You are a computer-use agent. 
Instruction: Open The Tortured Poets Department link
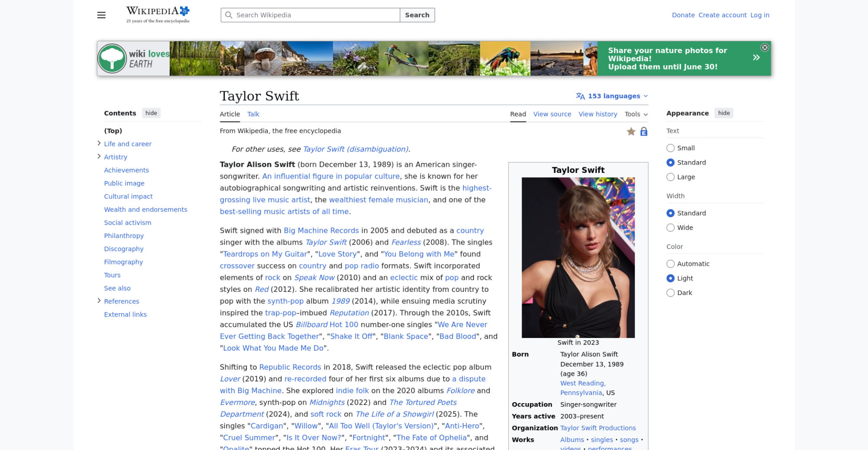click(338, 408)
